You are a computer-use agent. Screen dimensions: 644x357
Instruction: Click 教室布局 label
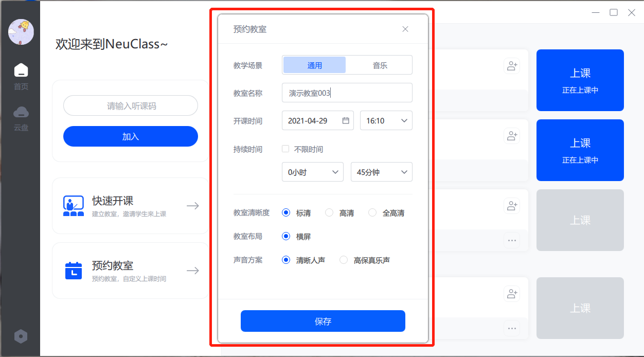248,236
